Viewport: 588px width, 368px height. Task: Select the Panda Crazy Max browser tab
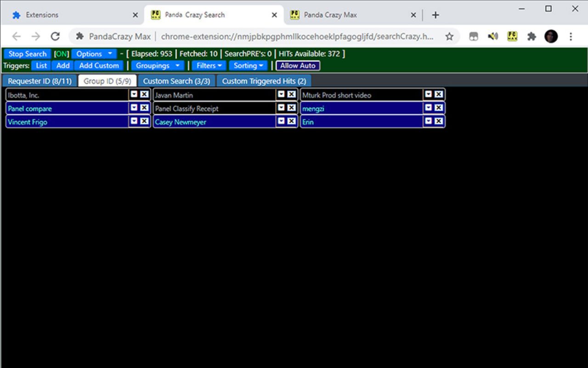[330, 15]
